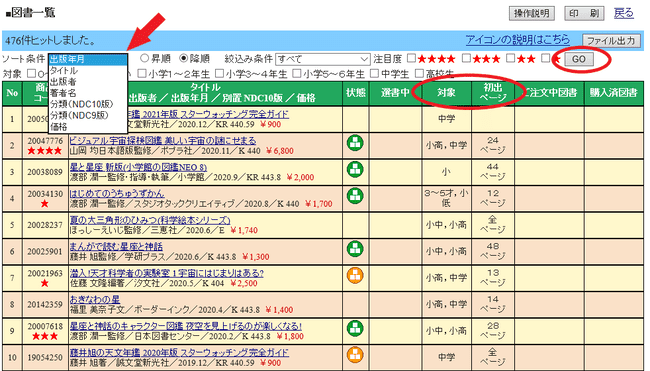The width and height of the screenshot is (650, 371).
Task: Click the 対象 column header
Action: [x=446, y=93]
